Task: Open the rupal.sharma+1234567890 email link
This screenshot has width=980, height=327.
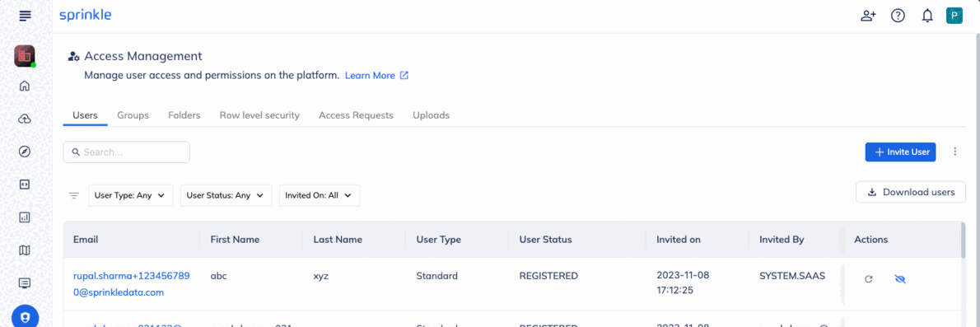Action: point(131,284)
